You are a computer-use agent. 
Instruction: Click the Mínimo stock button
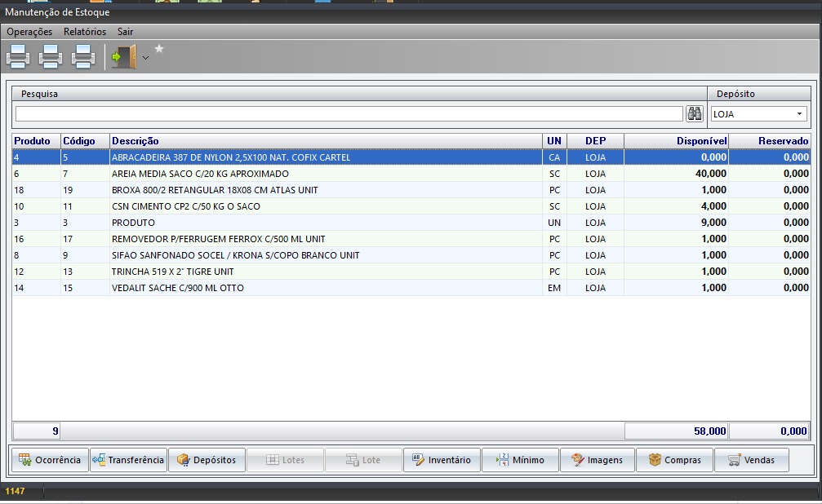pyautogui.click(x=520, y=460)
